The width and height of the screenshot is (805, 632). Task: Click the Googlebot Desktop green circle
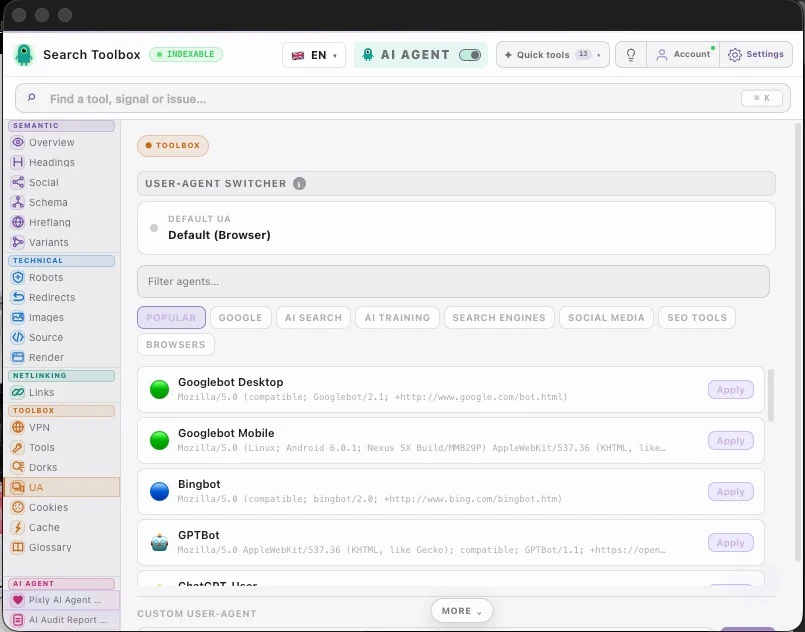coord(160,390)
